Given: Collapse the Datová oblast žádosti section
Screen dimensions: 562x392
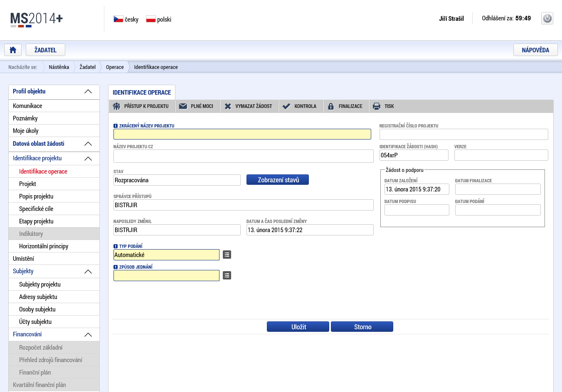Looking at the screenshot, I should click(88, 144).
